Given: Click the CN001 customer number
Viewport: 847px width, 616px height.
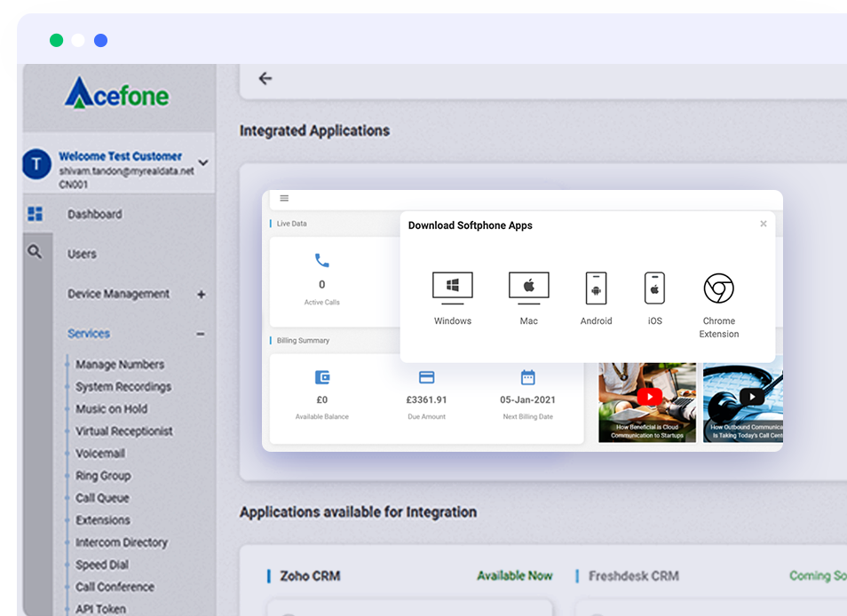Looking at the screenshot, I should pyautogui.click(x=74, y=185).
